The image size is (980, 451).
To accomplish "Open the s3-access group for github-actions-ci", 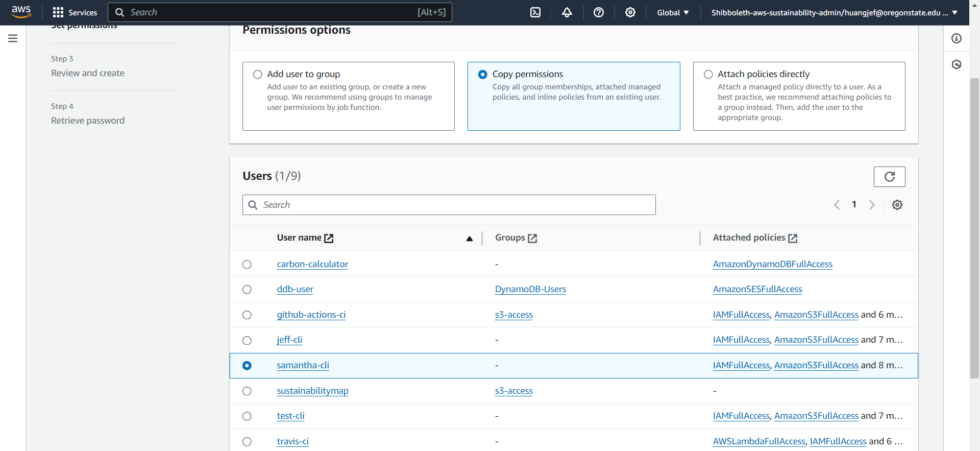I will click(514, 315).
